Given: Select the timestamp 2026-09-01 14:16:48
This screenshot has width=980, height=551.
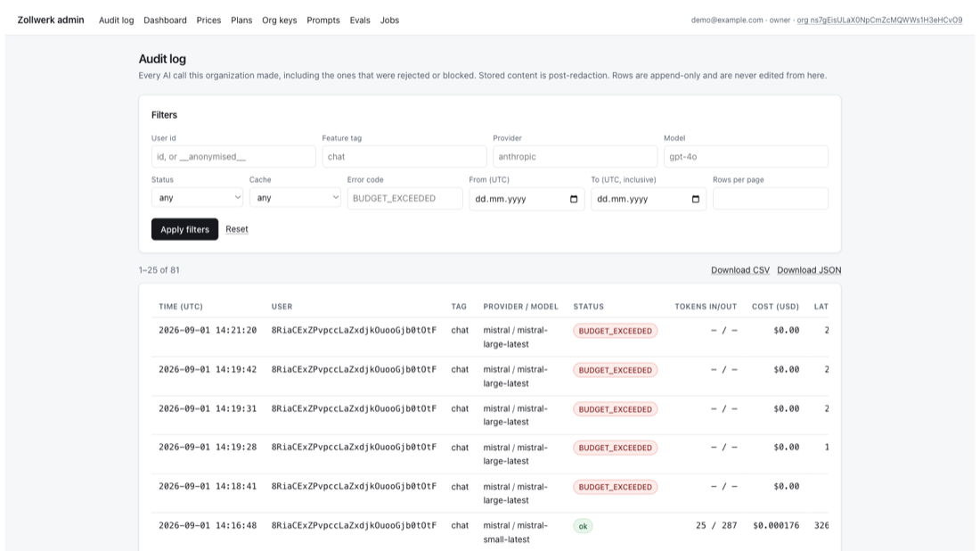Looking at the screenshot, I should (208, 525).
